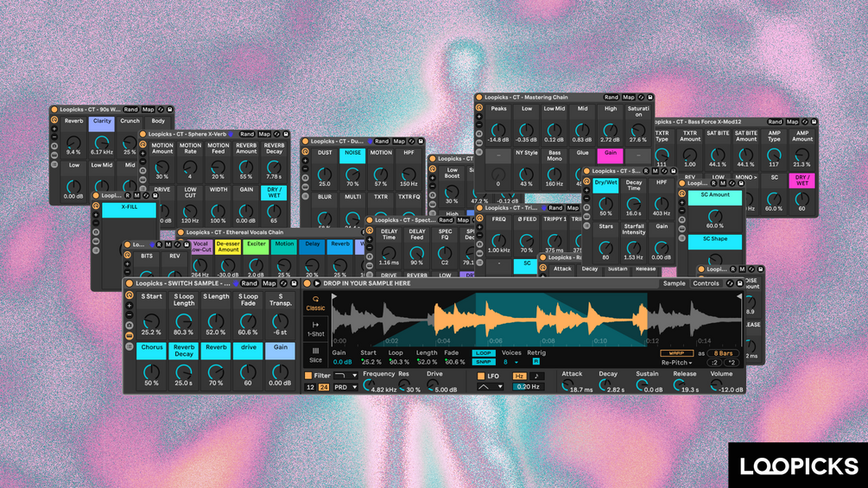Click De-esser Amount macro in Ethereal Vocals Chain
The width and height of the screenshot is (868, 488).
[227, 247]
